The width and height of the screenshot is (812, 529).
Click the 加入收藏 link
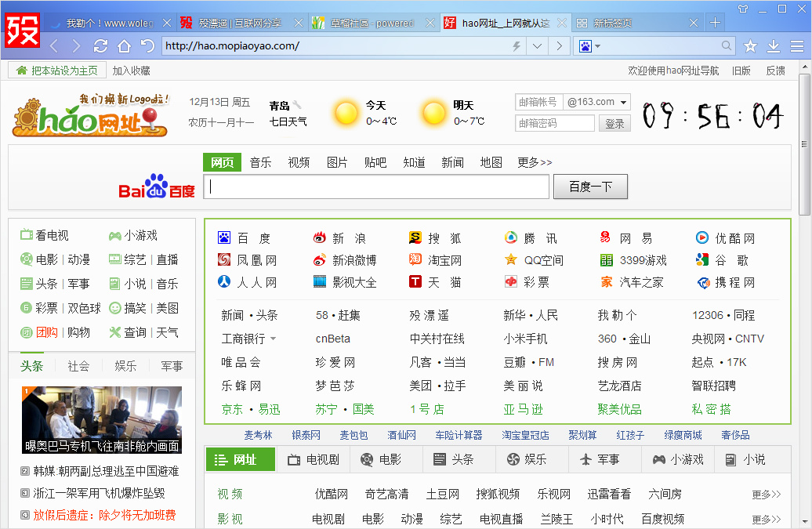coord(131,71)
